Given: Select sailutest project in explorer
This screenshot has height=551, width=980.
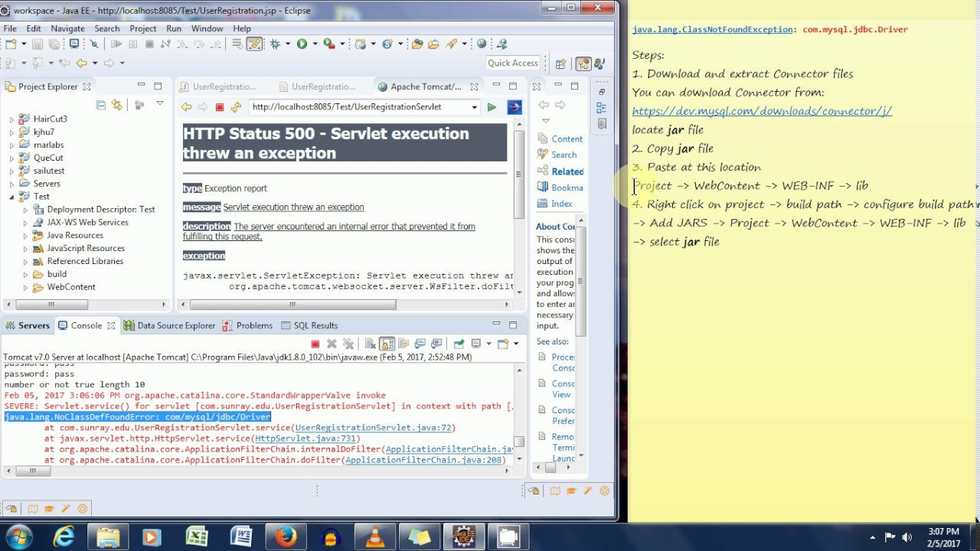Looking at the screenshot, I should pos(48,171).
